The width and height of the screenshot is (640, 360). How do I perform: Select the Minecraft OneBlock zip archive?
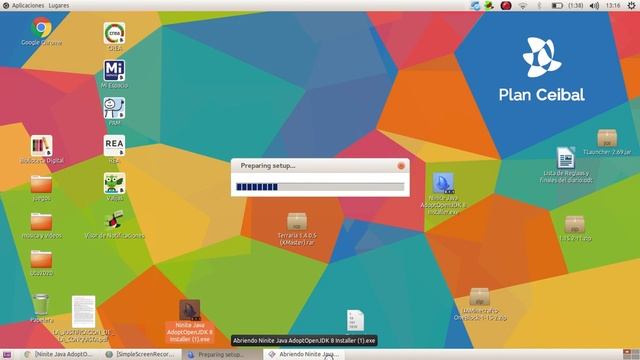[480, 297]
